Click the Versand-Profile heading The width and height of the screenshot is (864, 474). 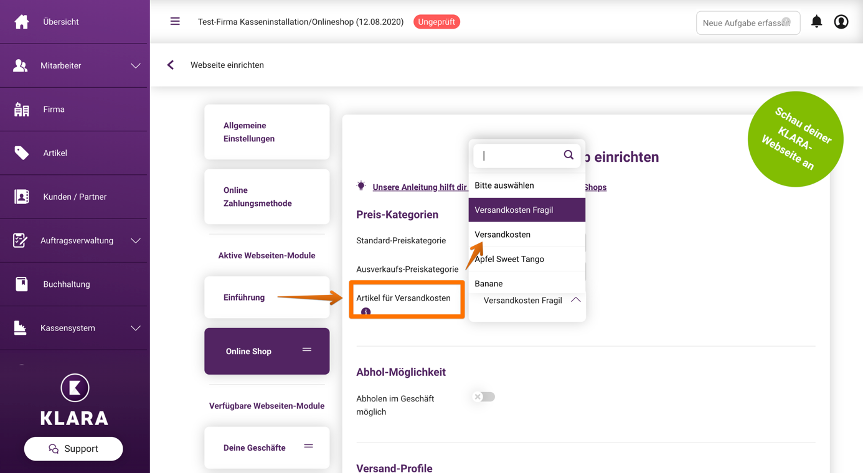[x=395, y=468]
